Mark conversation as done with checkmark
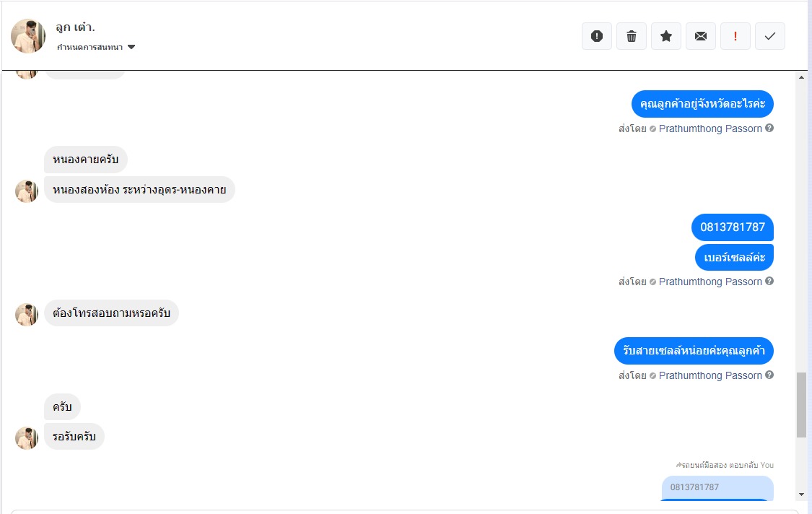 (770, 36)
